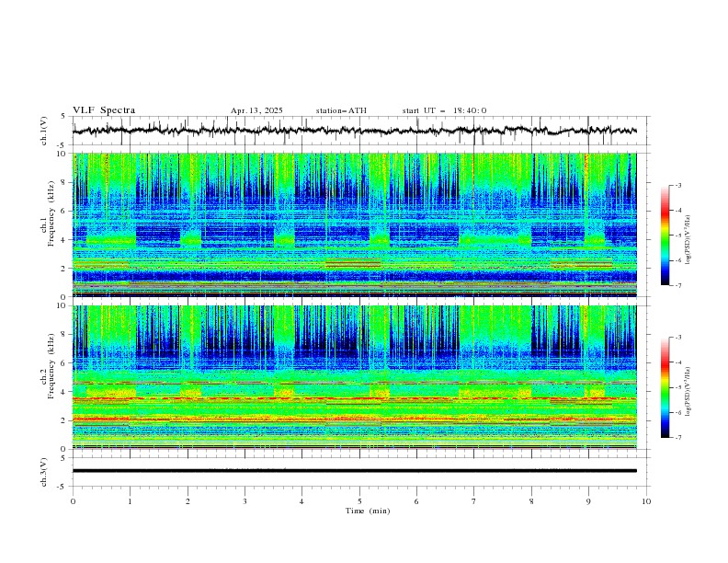Click the "-4" label on ch.2 color bar
Viewport: 728px width, 563px height.
[678, 362]
